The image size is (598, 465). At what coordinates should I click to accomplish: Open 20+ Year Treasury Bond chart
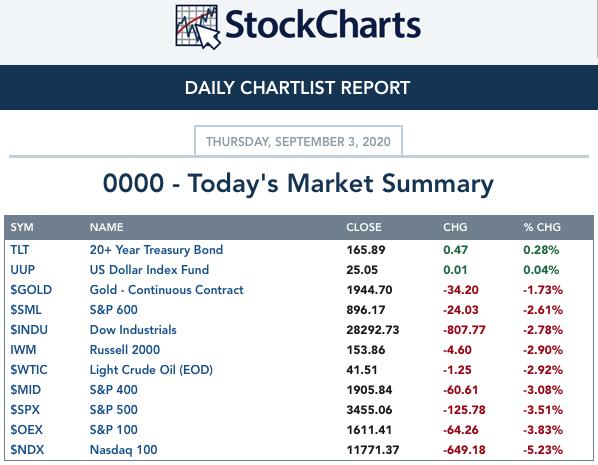point(156,250)
